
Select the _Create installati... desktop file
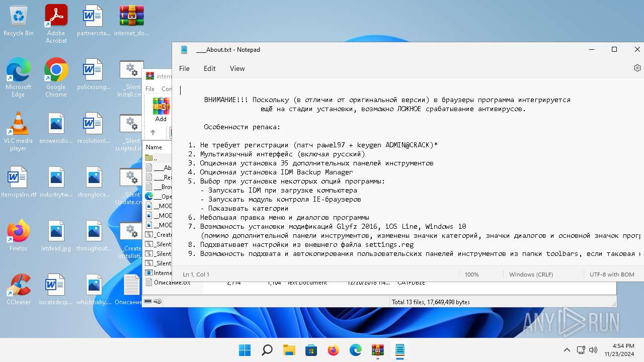pyautogui.click(x=131, y=239)
